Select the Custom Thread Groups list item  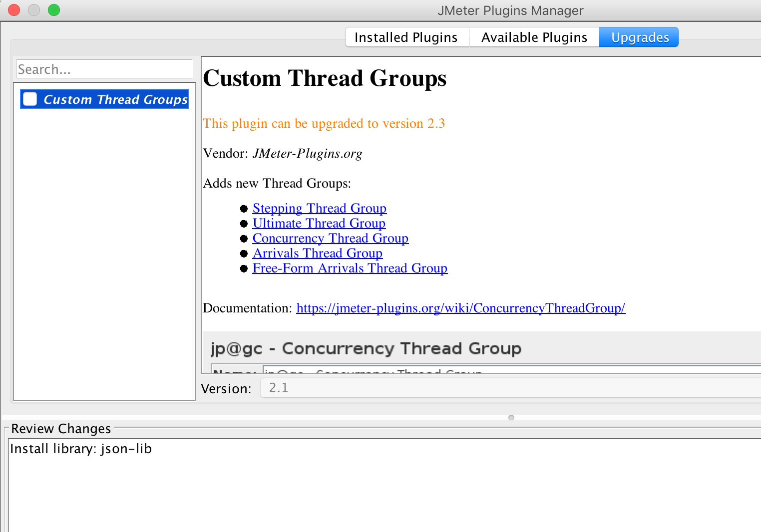(x=104, y=99)
